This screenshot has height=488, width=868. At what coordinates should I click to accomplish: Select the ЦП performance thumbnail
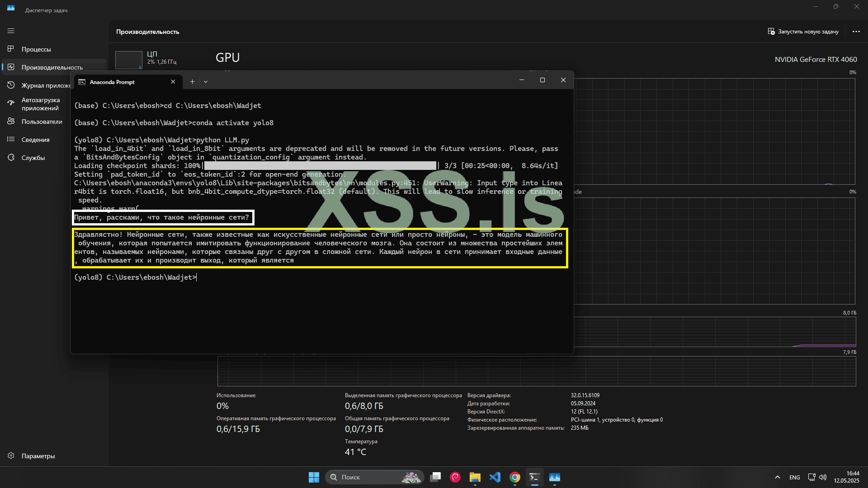[x=129, y=59]
